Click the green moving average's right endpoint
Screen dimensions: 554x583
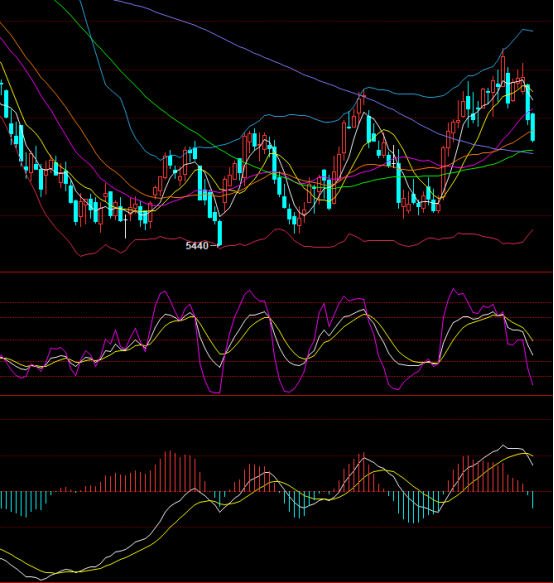coord(532,151)
